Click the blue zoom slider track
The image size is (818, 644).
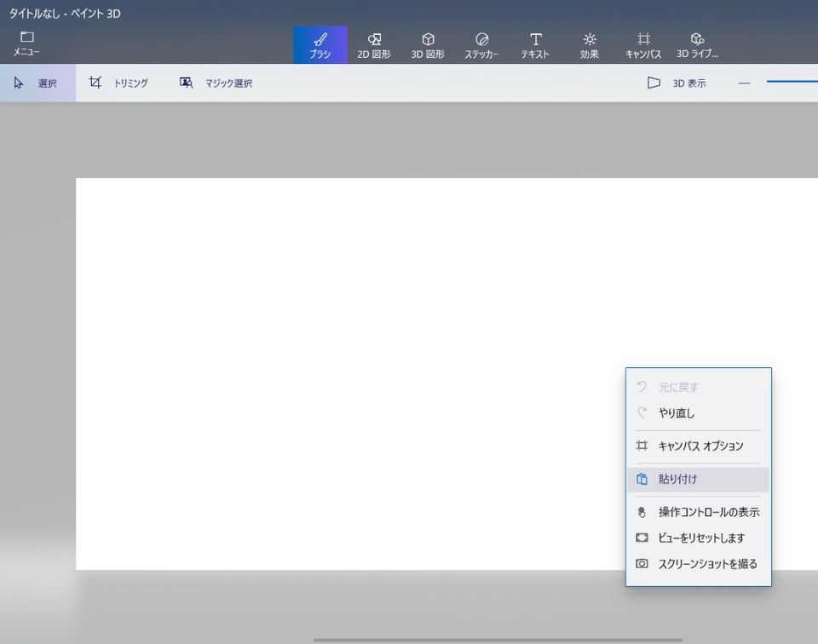pos(792,81)
